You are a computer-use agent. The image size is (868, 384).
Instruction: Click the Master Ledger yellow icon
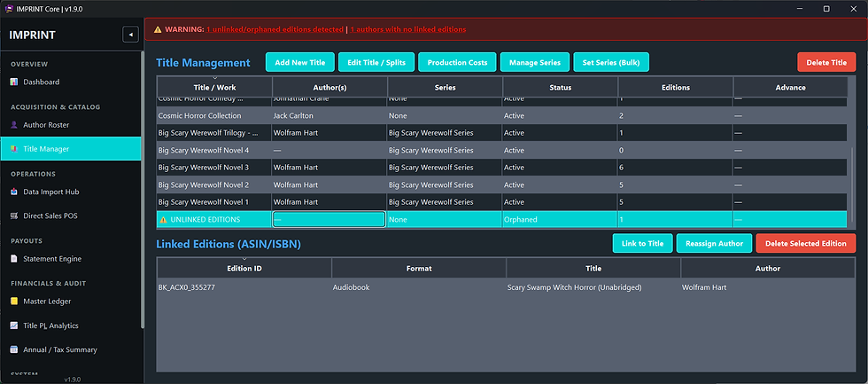(x=14, y=302)
